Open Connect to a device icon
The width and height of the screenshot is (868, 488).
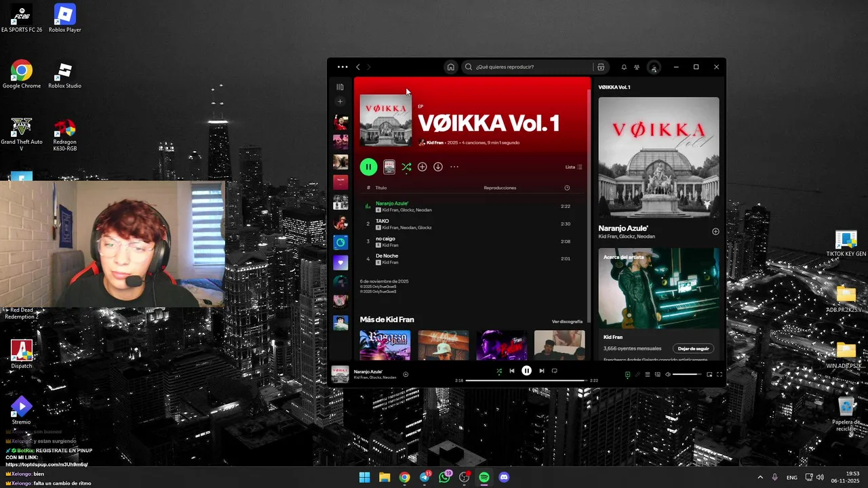pos(658,374)
